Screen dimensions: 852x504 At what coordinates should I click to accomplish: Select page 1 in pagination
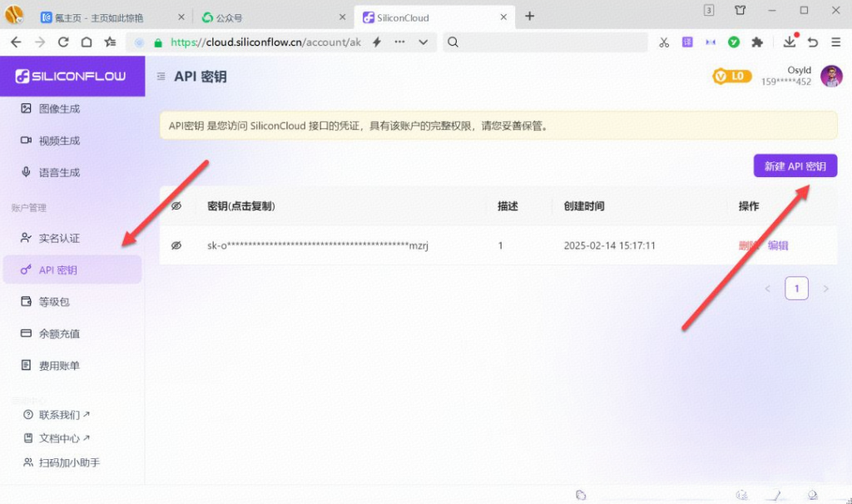click(x=796, y=289)
